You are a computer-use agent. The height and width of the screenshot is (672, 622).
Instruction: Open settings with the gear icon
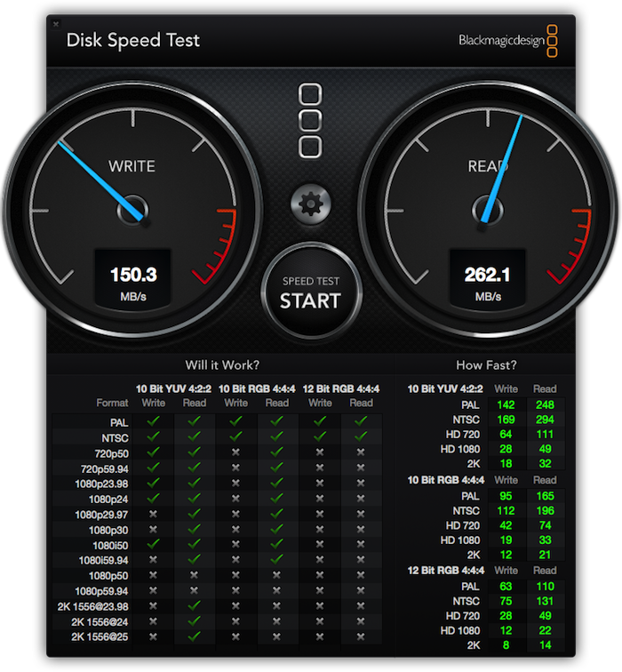coord(310,204)
